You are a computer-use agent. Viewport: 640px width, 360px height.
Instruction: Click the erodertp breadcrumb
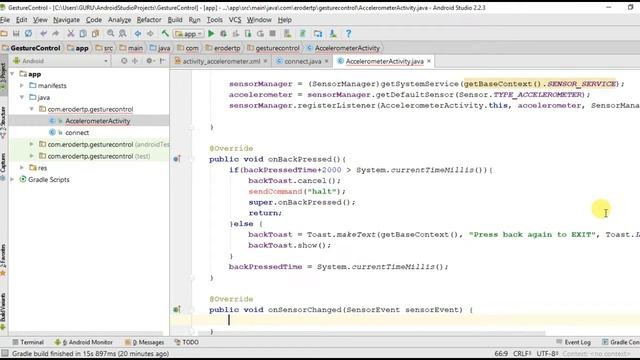tap(223, 48)
